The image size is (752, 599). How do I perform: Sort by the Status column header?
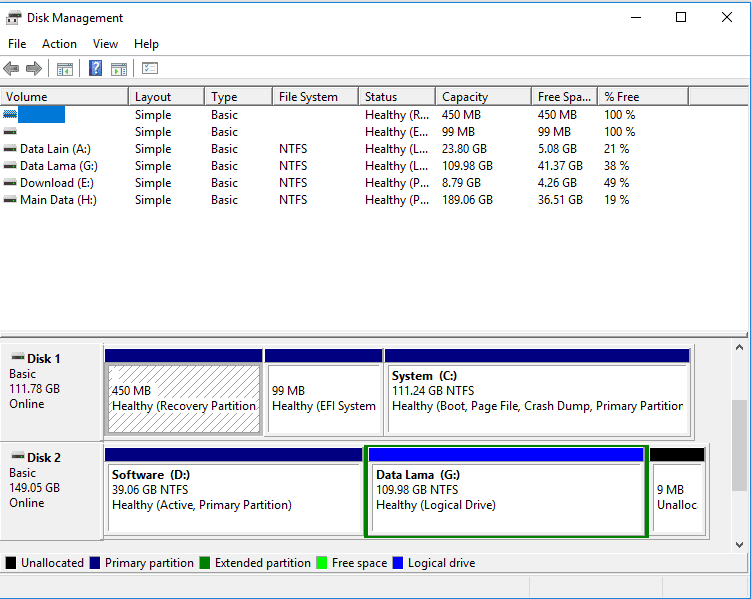tap(397, 96)
